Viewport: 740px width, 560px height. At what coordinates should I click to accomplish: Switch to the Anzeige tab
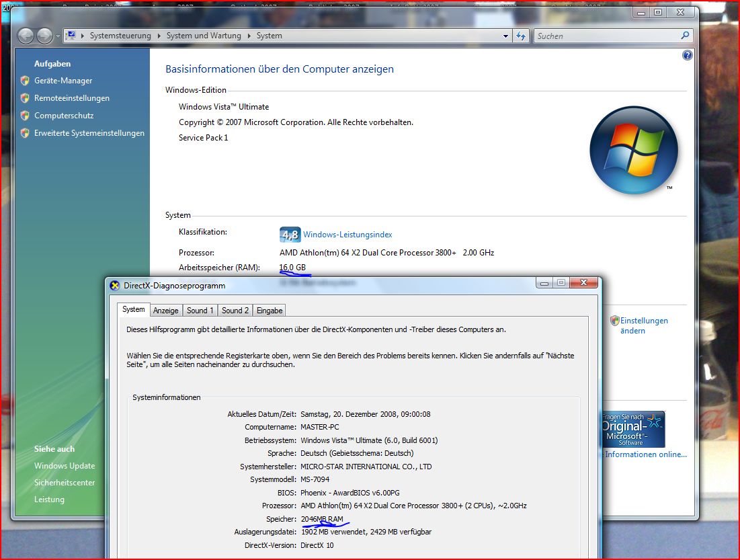point(165,310)
